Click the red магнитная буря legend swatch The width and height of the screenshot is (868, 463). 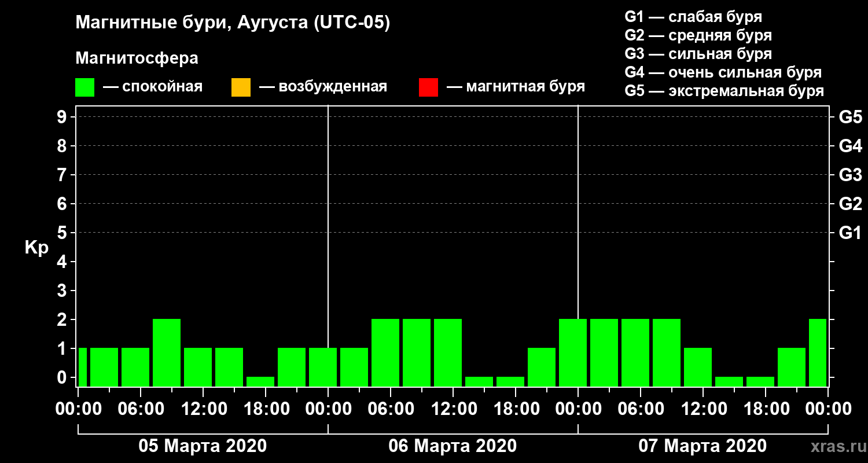tap(428, 87)
